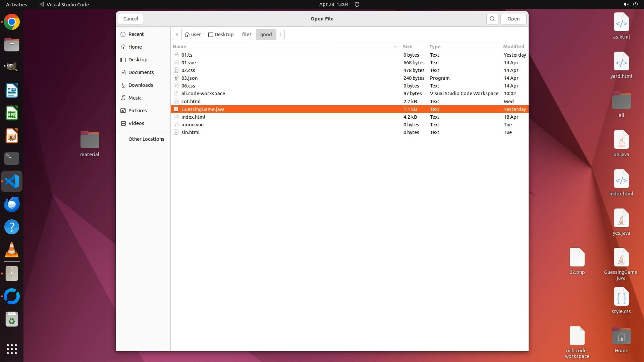644x362 pixels.
Task: Open Other Locations in the sidebar
Action: (146, 139)
